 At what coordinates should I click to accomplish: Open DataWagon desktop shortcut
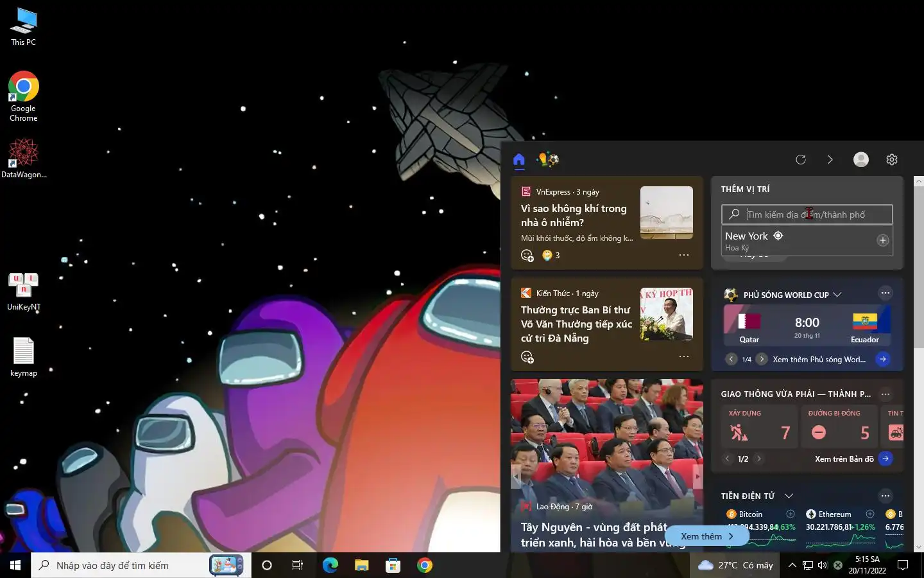24,159
